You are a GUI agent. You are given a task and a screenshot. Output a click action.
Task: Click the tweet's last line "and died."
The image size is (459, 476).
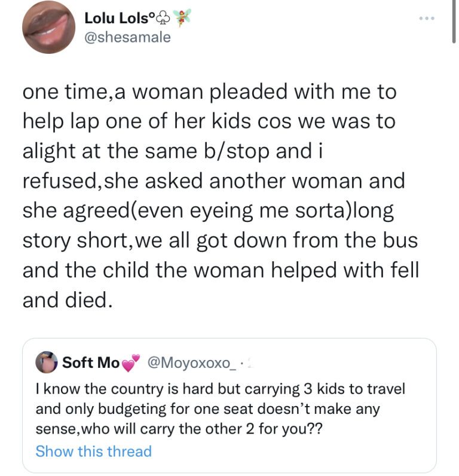click(67, 299)
